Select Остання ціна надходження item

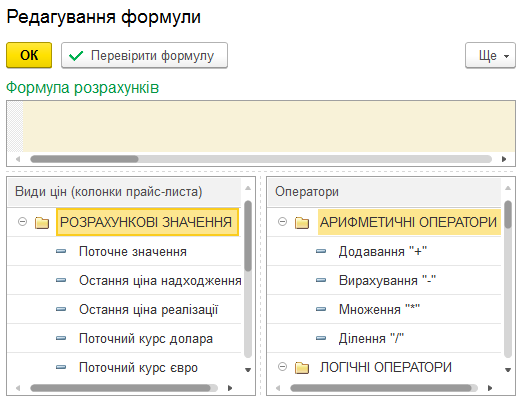tap(124, 280)
